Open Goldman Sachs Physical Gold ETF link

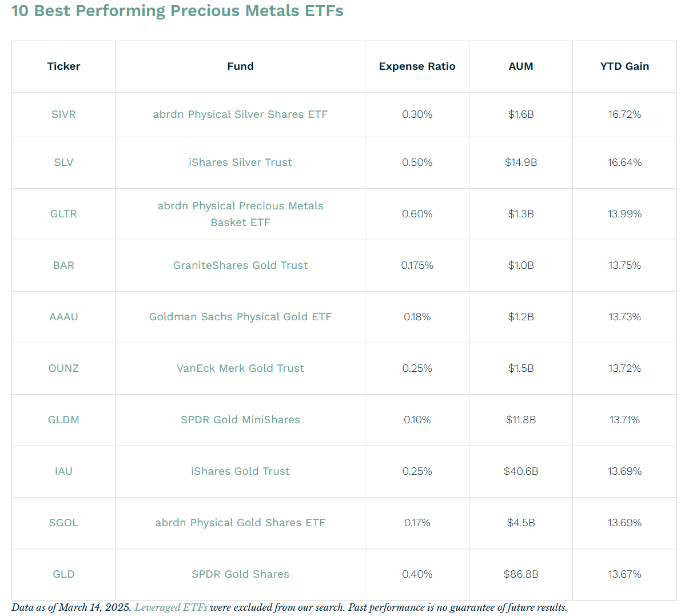tap(240, 317)
